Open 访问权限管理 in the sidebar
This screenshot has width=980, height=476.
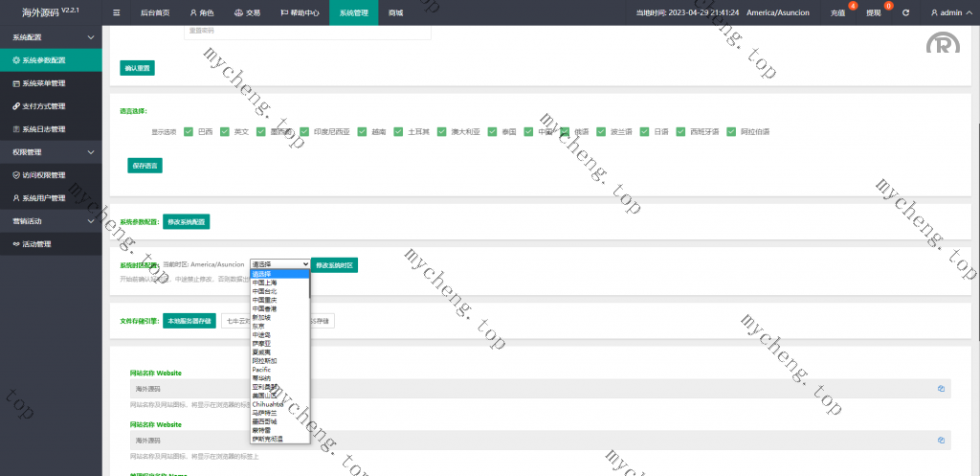pyautogui.click(x=44, y=175)
